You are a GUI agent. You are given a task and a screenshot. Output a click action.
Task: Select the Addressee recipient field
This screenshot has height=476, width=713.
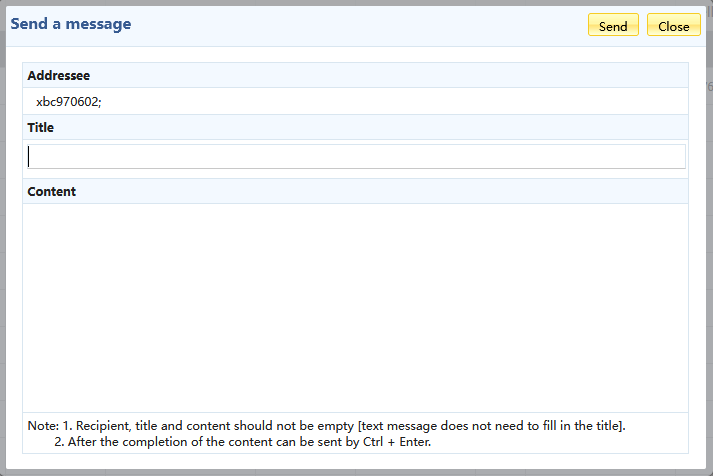point(355,101)
